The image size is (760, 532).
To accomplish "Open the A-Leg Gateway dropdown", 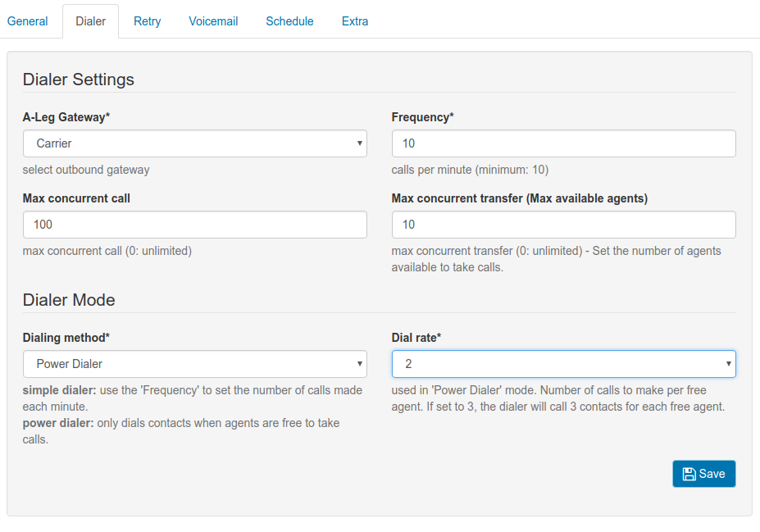I will [195, 143].
